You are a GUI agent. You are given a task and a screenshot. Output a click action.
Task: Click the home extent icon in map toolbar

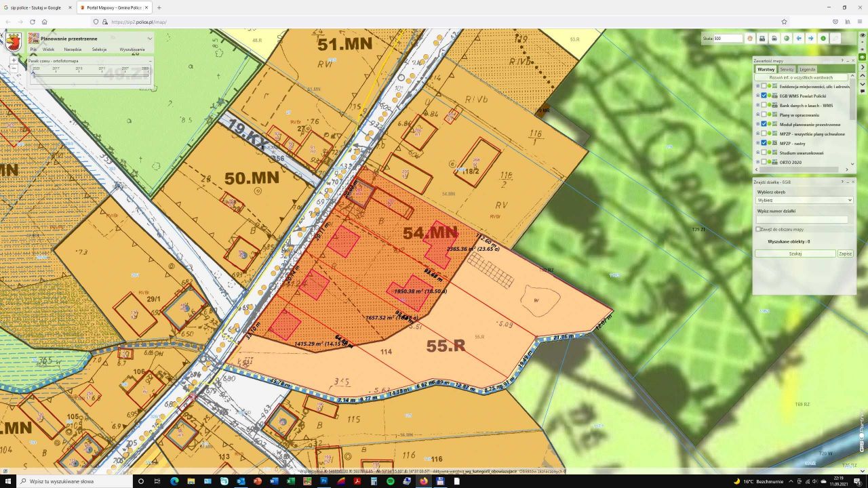coord(750,39)
